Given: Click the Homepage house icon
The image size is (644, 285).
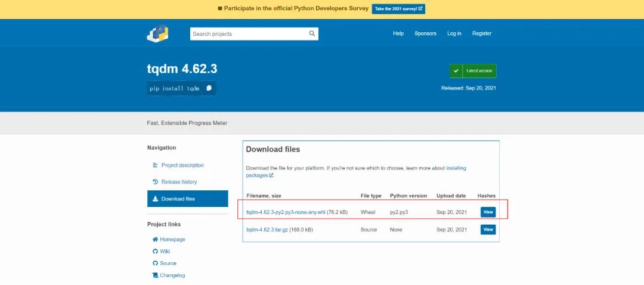Looking at the screenshot, I should (155, 240).
